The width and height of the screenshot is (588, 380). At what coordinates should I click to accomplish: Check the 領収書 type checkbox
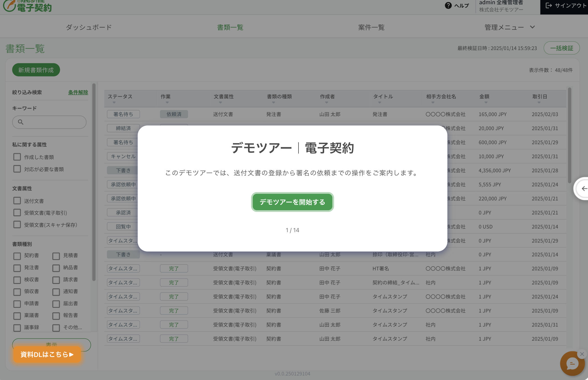click(17, 292)
